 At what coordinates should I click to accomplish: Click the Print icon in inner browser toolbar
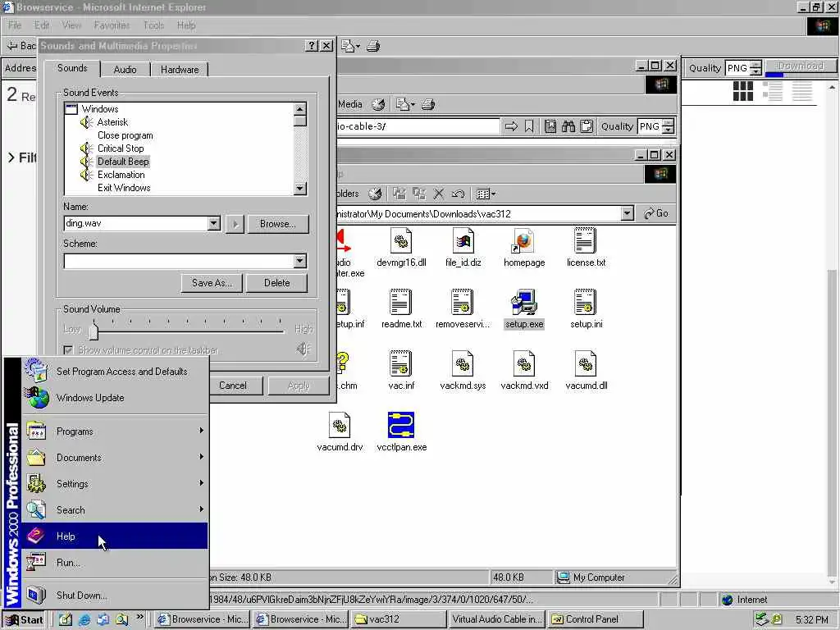(428, 104)
